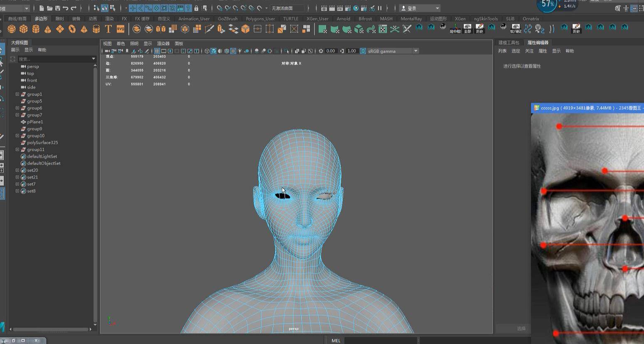The height and width of the screenshot is (344, 644).
Task: Create a polygon sphere from the shelf
Action: (11, 29)
